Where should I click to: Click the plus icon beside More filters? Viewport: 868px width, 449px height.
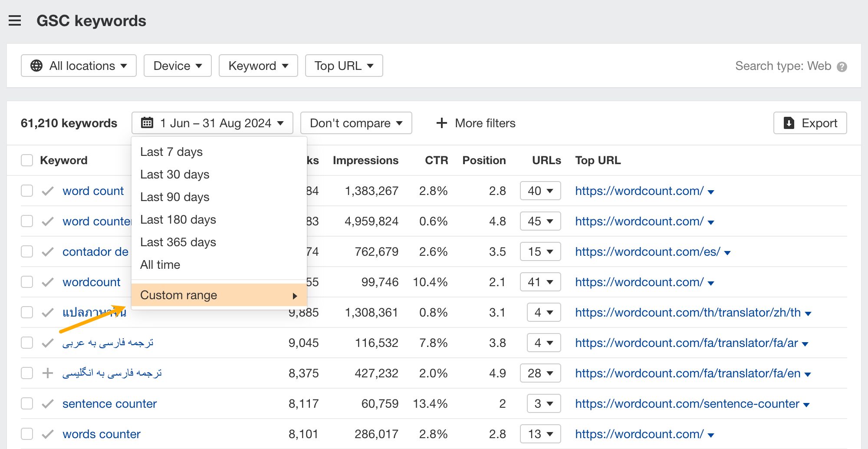point(441,123)
